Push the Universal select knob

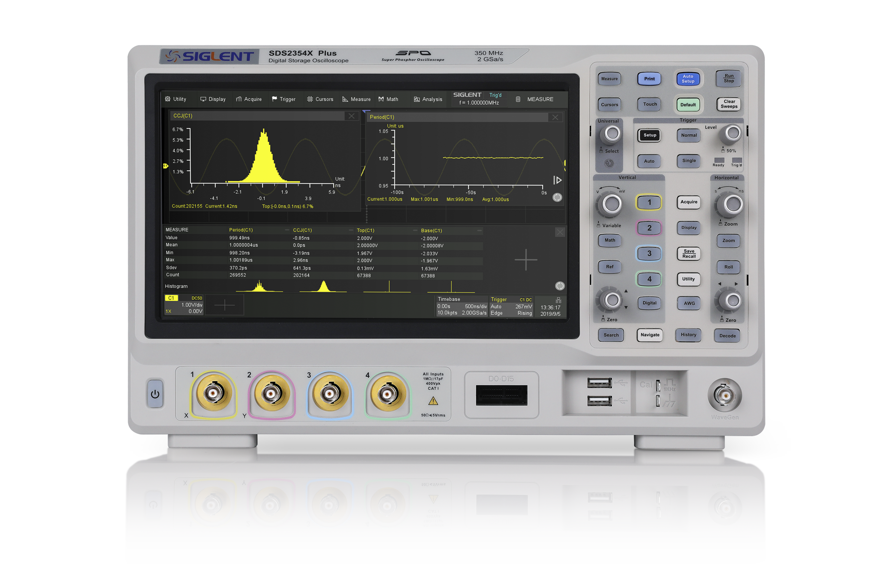612,133
